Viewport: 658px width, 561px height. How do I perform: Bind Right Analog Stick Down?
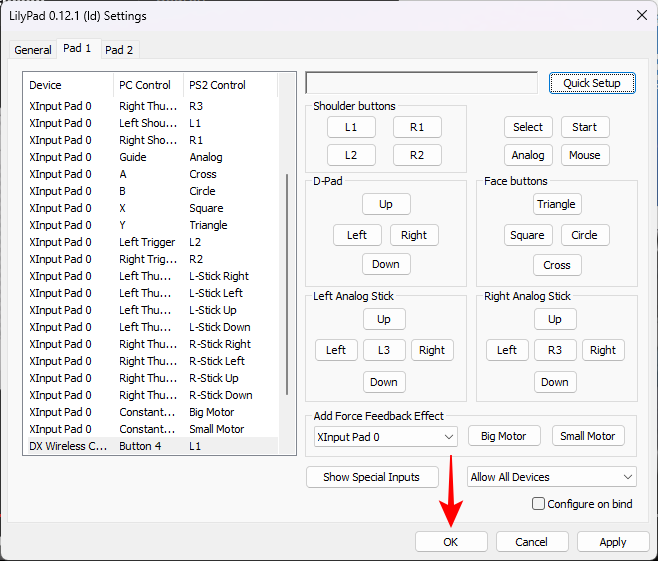click(555, 382)
